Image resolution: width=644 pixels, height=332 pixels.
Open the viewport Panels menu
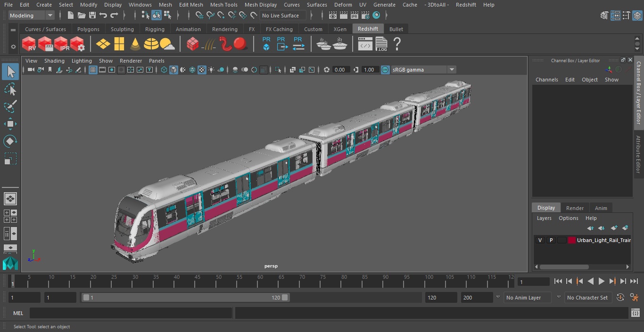coord(157,61)
